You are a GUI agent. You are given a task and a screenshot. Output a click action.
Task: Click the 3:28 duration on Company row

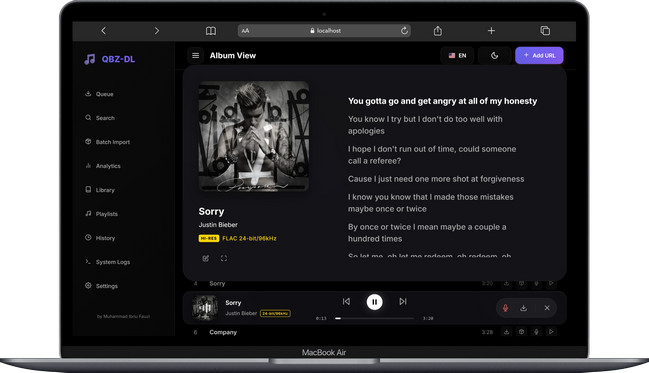487,332
